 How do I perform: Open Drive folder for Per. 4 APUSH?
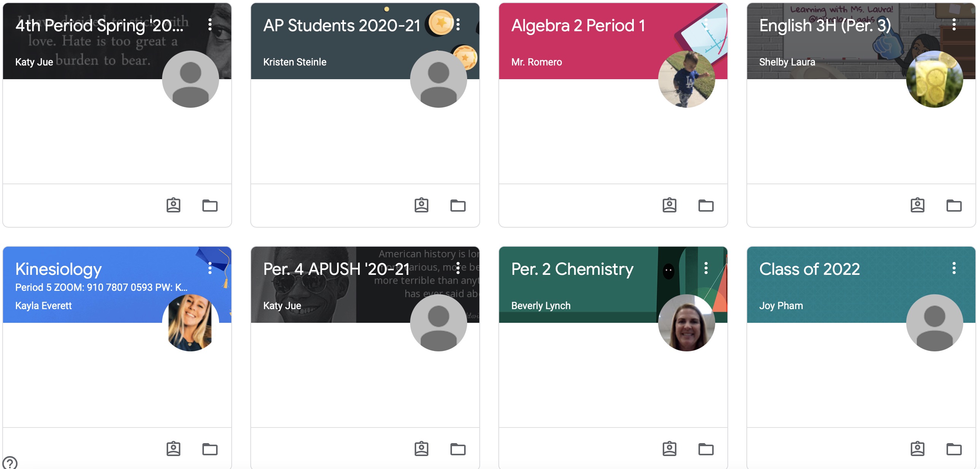pos(458,449)
